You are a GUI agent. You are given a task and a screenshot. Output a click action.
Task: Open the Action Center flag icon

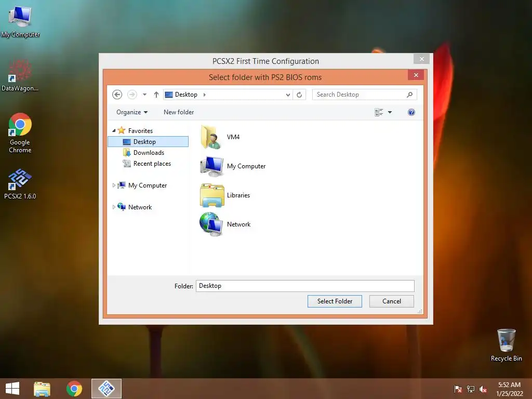(458, 389)
